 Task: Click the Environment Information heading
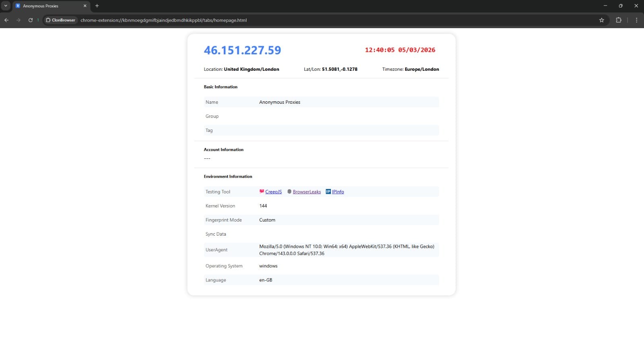tap(228, 177)
